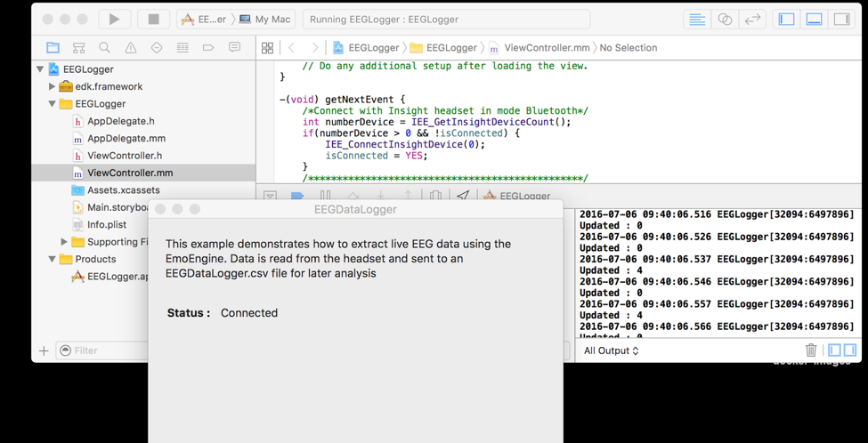Show the Test navigator

coord(157,47)
